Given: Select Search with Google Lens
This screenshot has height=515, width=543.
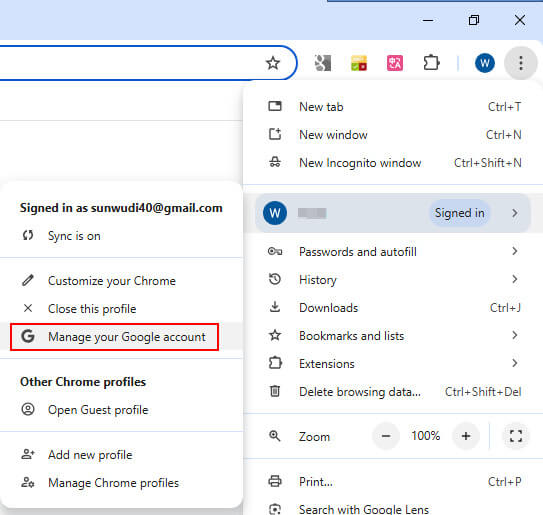Looking at the screenshot, I should [x=393, y=509].
